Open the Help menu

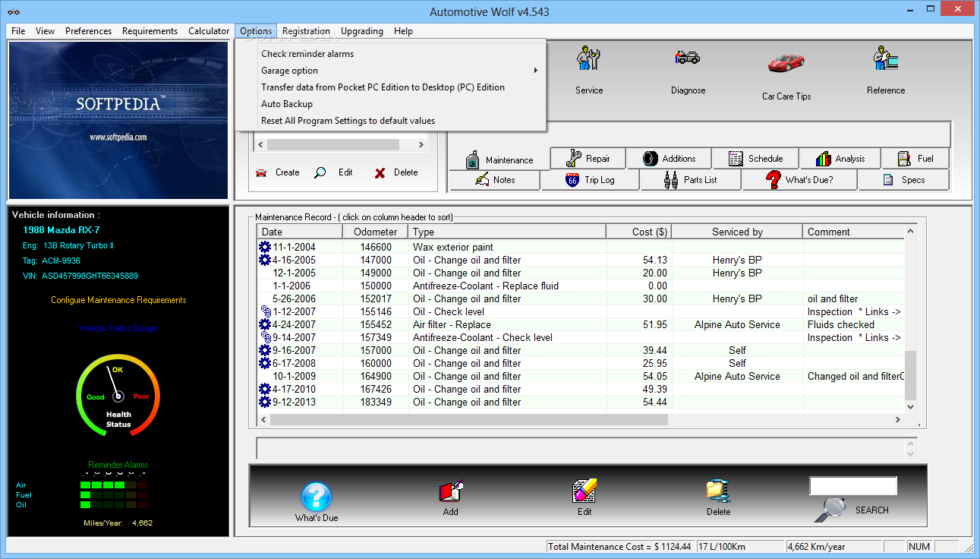(x=403, y=31)
